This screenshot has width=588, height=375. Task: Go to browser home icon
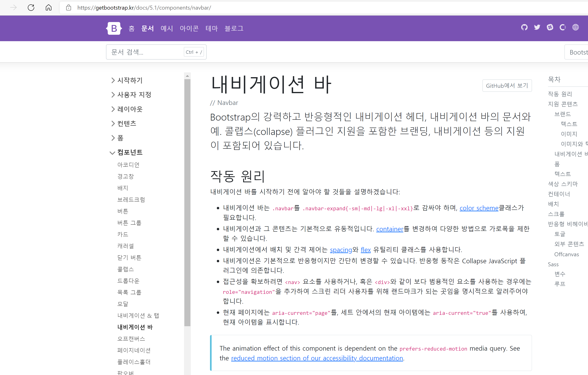[49, 8]
